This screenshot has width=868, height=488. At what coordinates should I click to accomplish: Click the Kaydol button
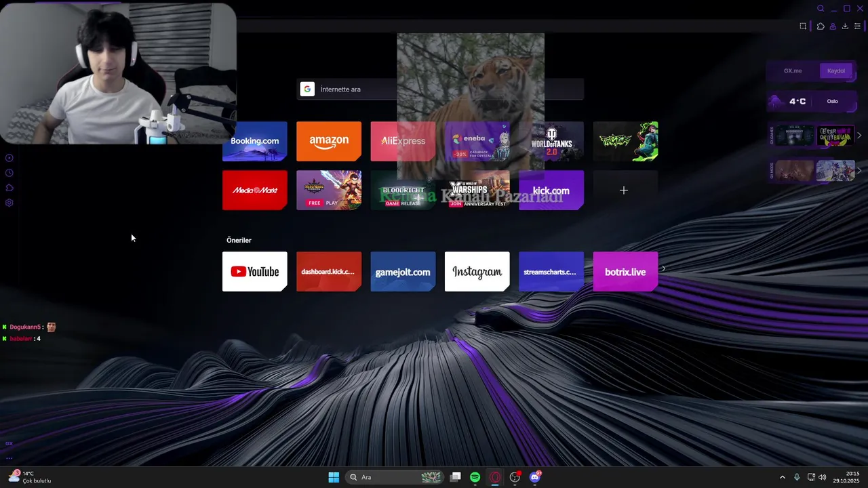point(836,70)
